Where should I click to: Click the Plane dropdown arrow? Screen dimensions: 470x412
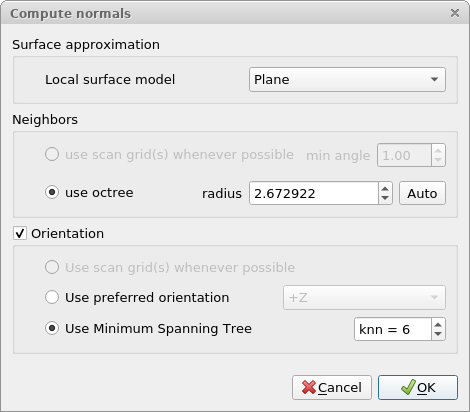434,79
